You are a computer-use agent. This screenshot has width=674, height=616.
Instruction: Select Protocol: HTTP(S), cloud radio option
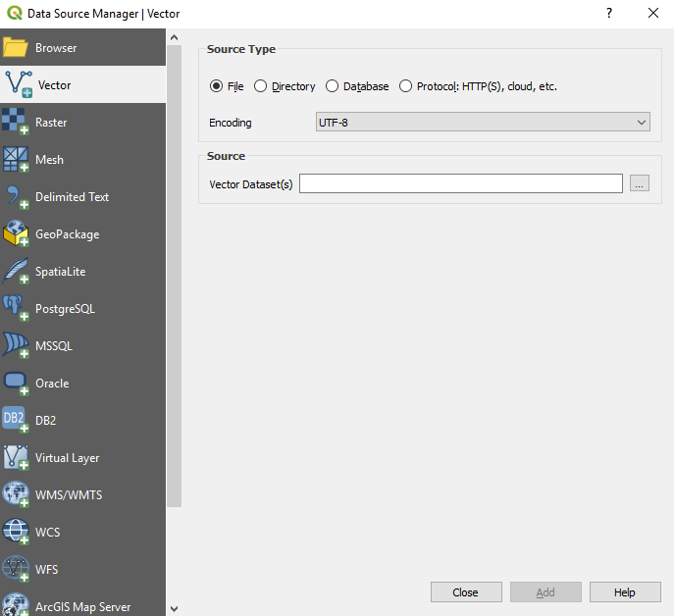[x=405, y=86]
